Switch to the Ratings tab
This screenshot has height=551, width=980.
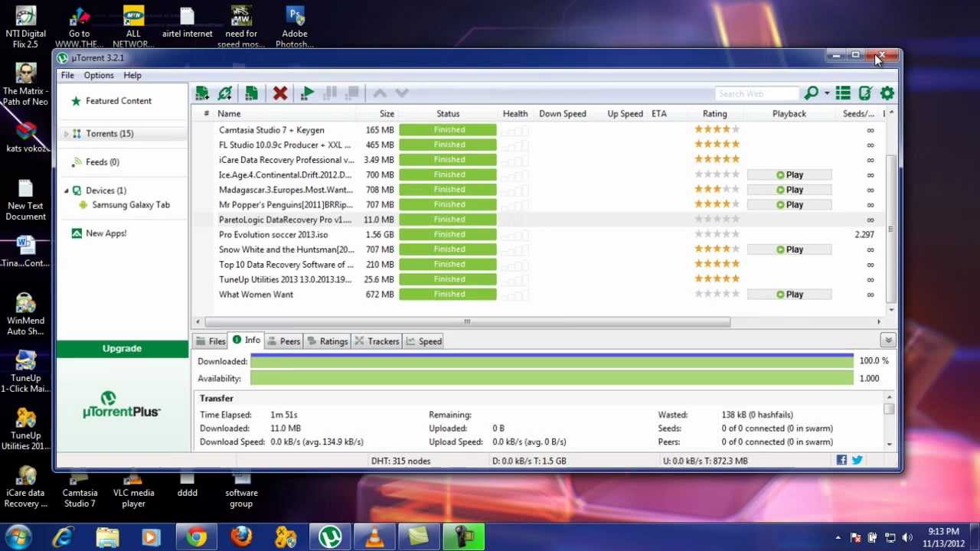coord(328,341)
